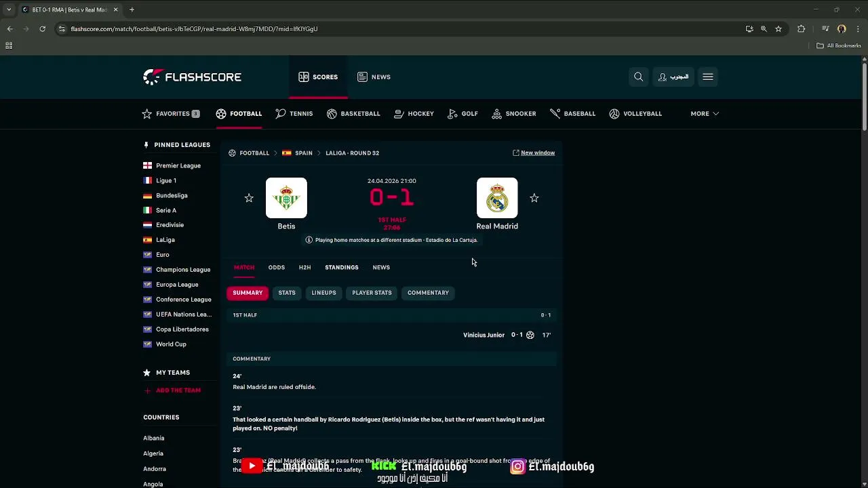Open the hamburger menu icon
Screen dimensions: 868x488
point(708,77)
